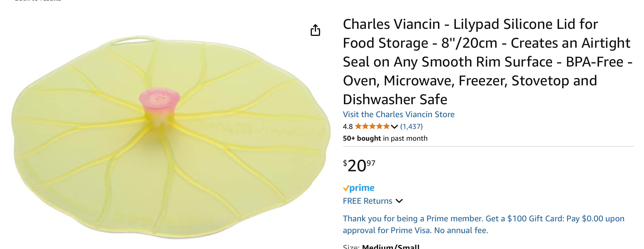Click the Prime checkmark logo
Viewport: 644px width, 249px height.
pyautogui.click(x=346, y=188)
